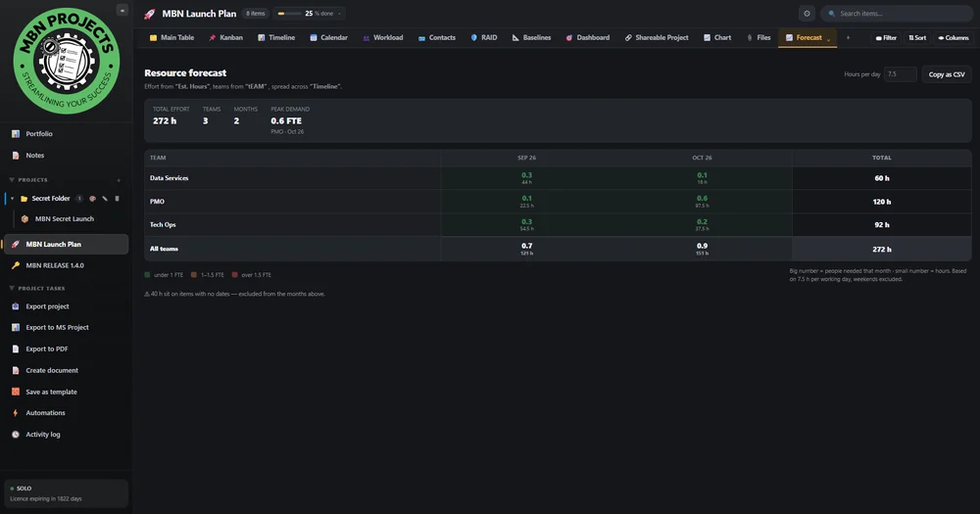The image size is (980, 514).
Task: Collapse the Secret Folder tree arrow
Action: (x=12, y=199)
